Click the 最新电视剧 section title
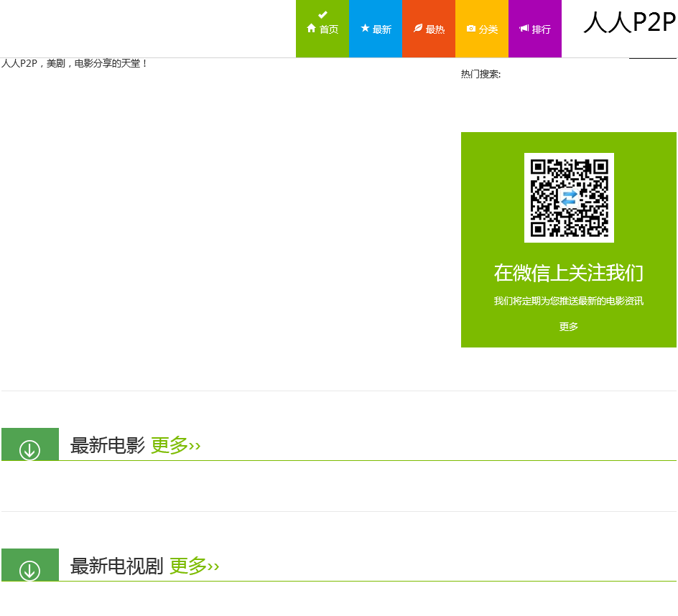 pos(117,566)
